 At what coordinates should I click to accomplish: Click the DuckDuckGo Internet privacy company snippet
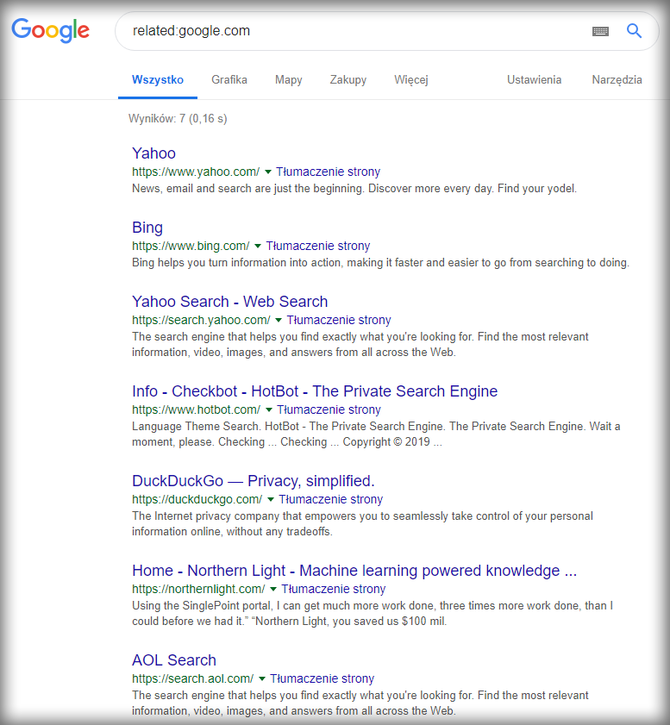pyautogui.click(x=363, y=524)
